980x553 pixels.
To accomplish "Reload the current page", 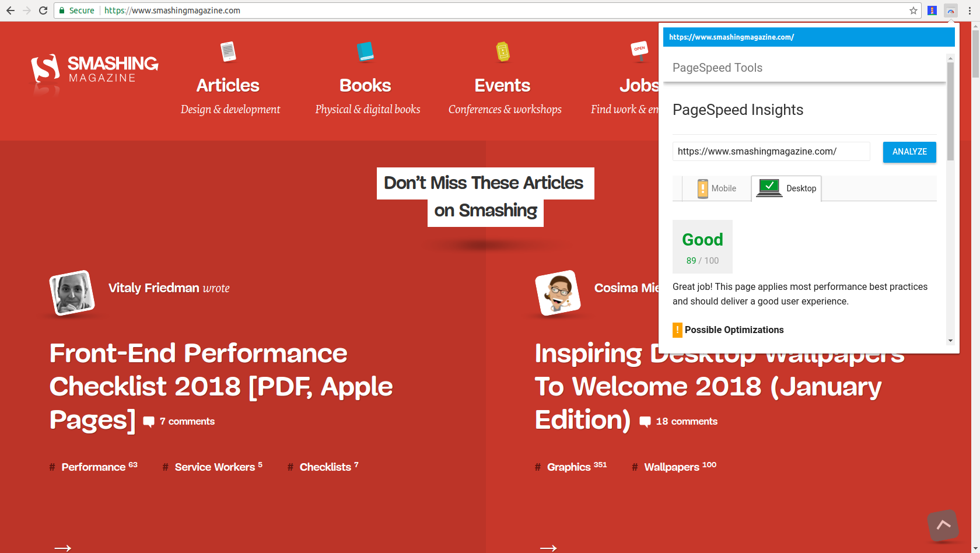I will [43, 10].
